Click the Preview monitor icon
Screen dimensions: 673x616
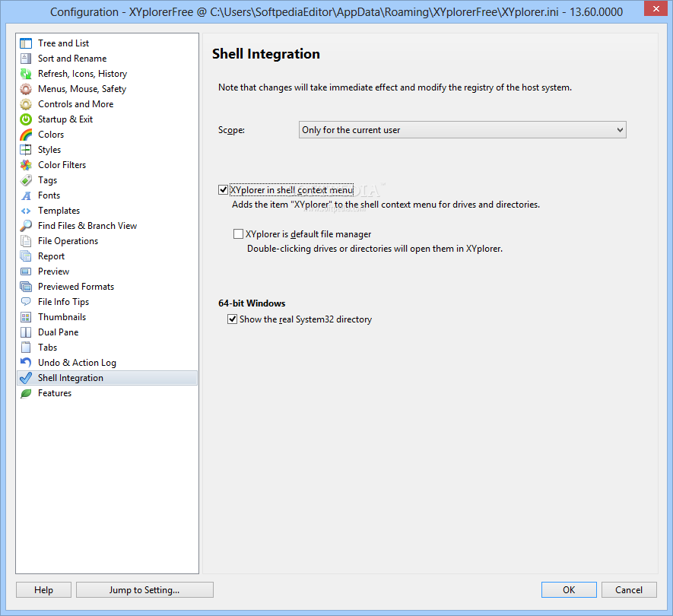coord(26,271)
